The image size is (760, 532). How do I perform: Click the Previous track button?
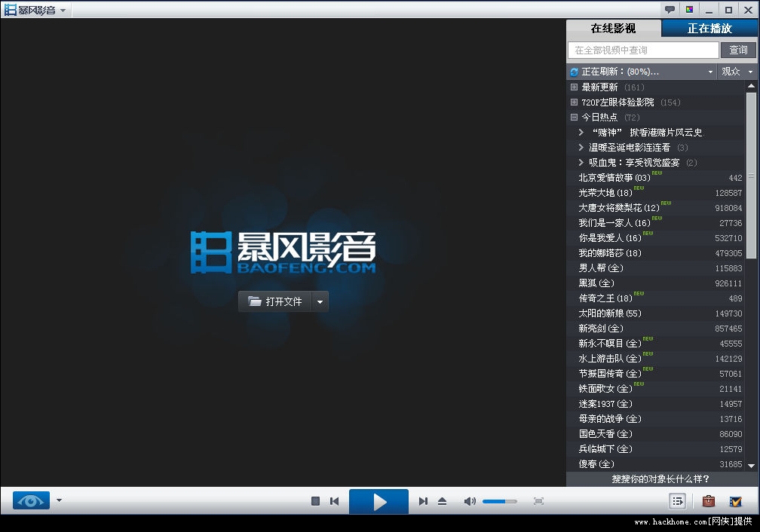(x=335, y=501)
